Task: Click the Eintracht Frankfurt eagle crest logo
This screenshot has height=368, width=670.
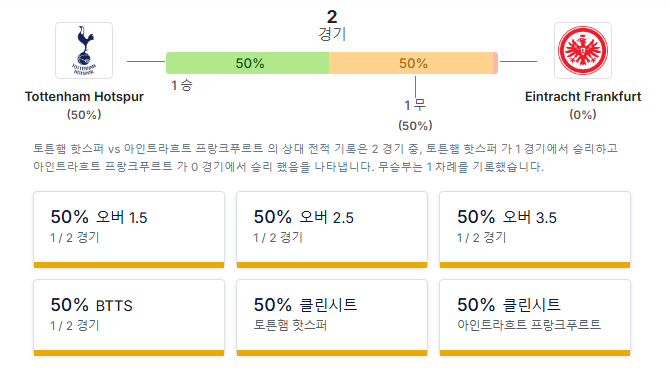Action: pyautogui.click(x=583, y=50)
